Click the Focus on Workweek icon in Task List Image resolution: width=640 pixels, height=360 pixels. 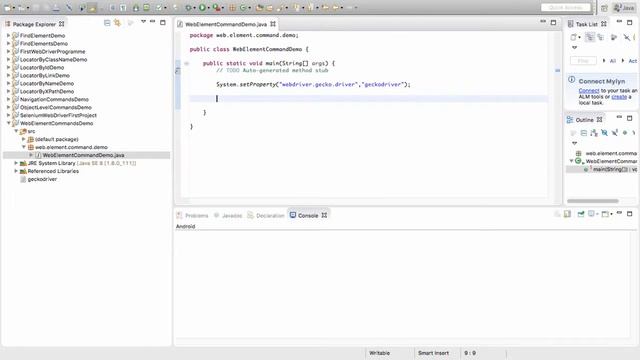pos(613,37)
